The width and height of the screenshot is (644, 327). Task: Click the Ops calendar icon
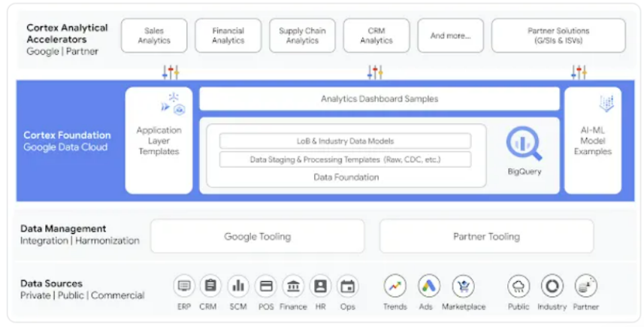347,286
